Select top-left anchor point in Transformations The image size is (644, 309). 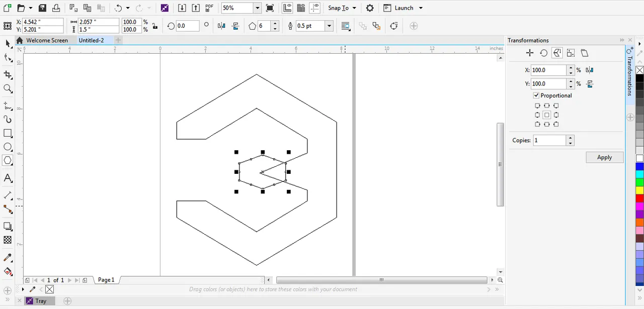point(537,106)
